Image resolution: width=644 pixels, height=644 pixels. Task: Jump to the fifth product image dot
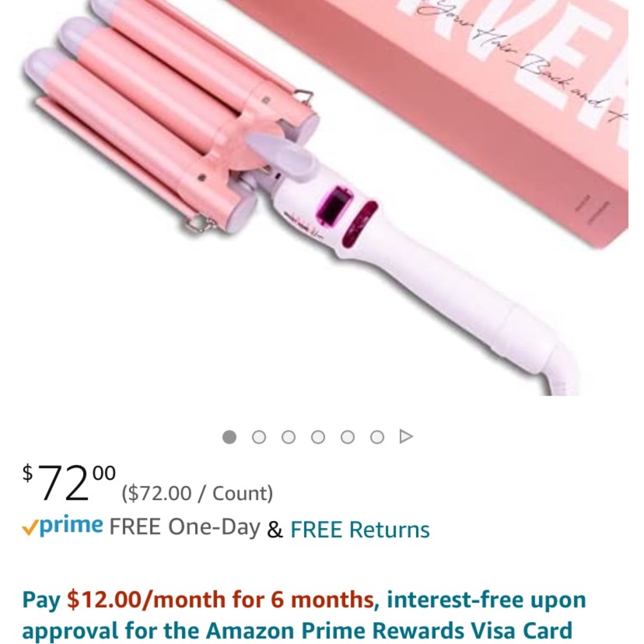[348, 437]
